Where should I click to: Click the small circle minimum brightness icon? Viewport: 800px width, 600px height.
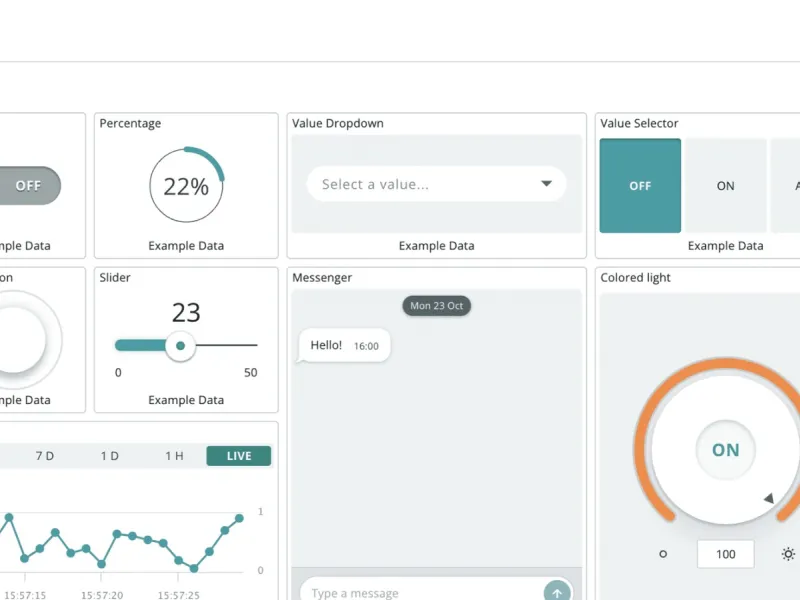[663, 554]
